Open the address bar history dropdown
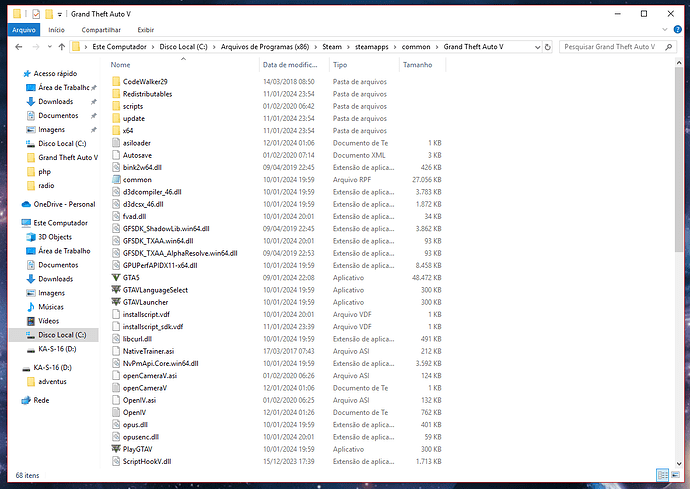The height and width of the screenshot is (489, 690). pyautogui.click(x=537, y=47)
